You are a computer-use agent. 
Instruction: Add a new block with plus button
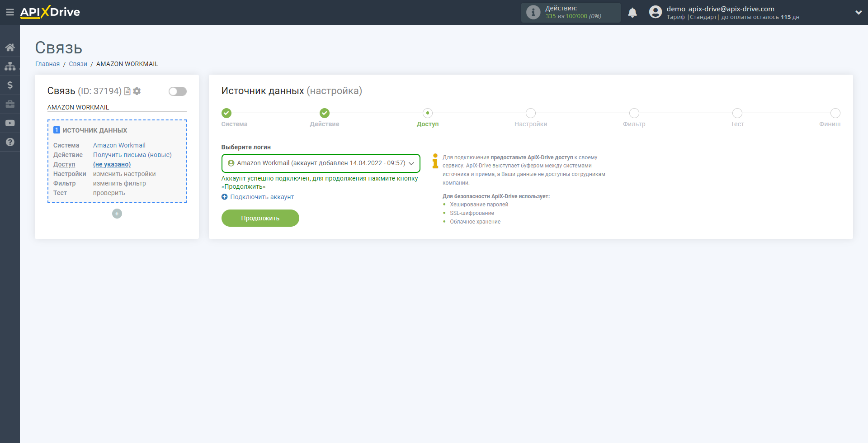117,214
